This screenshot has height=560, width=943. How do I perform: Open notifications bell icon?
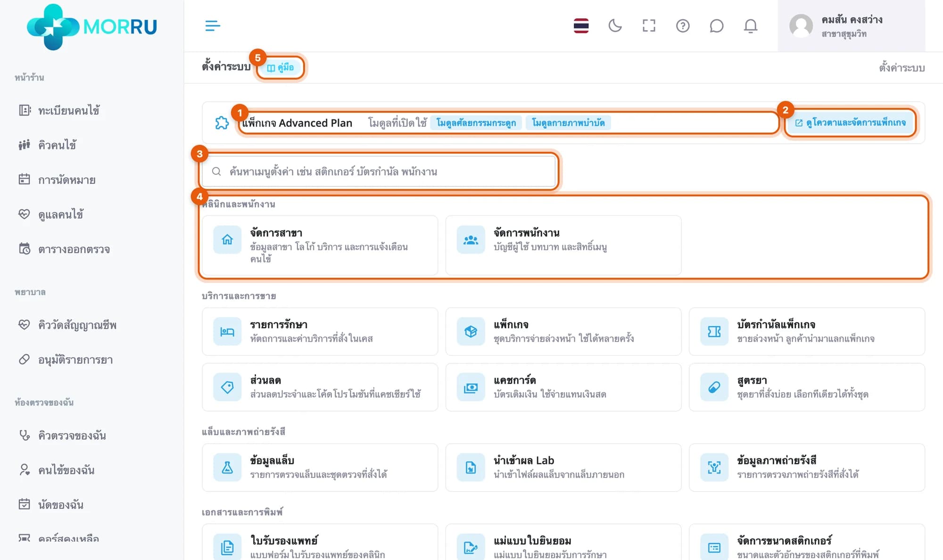click(x=750, y=25)
